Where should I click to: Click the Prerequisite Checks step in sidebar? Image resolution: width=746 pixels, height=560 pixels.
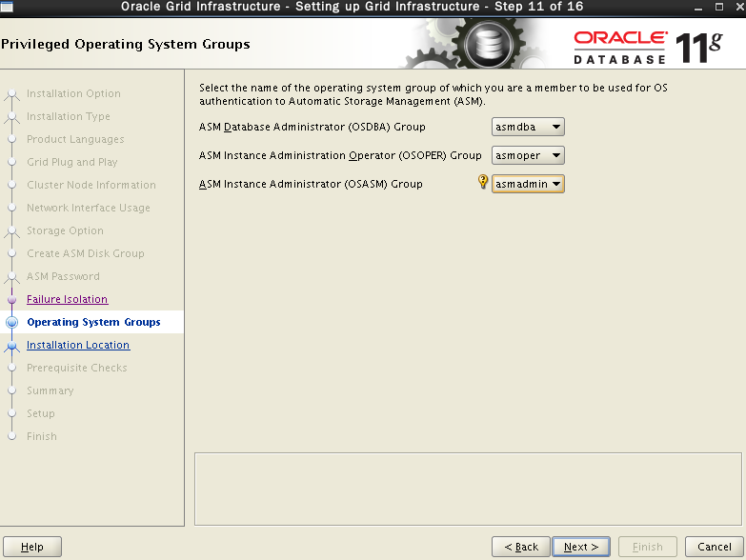point(76,368)
